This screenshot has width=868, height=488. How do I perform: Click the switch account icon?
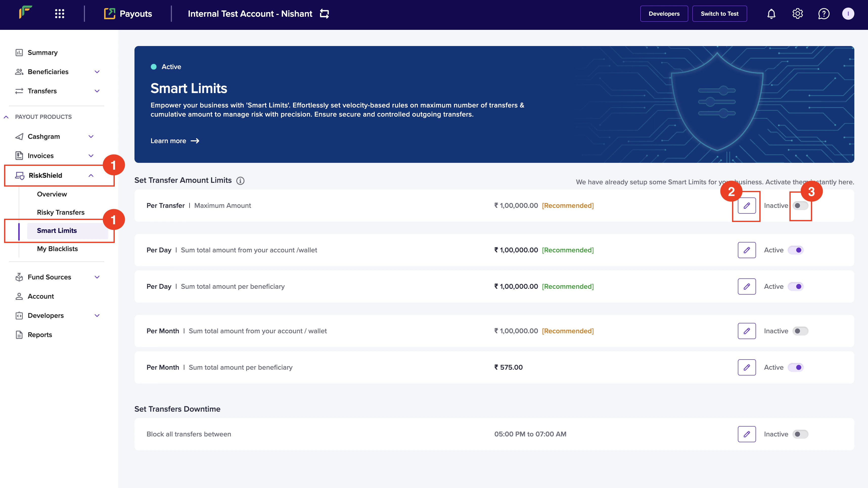pos(324,14)
